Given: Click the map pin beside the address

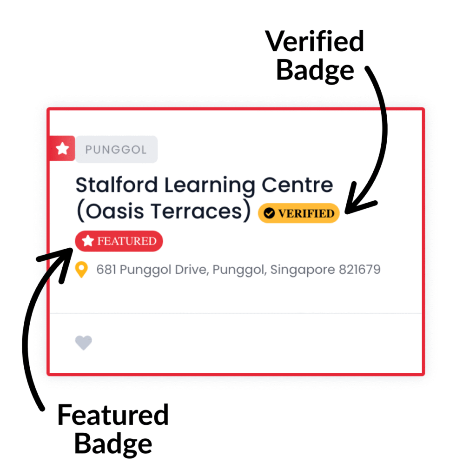Looking at the screenshot, I should pos(83,270).
